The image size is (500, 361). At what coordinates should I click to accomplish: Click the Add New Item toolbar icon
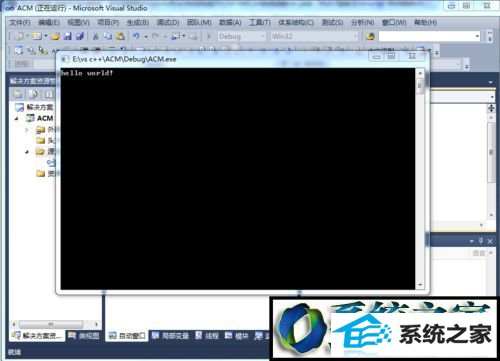pos(37,36)
